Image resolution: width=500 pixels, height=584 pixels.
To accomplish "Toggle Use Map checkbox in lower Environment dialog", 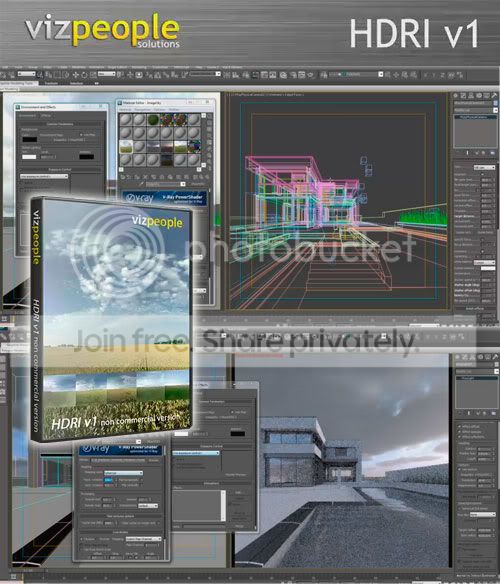I will tap(232, 412).
